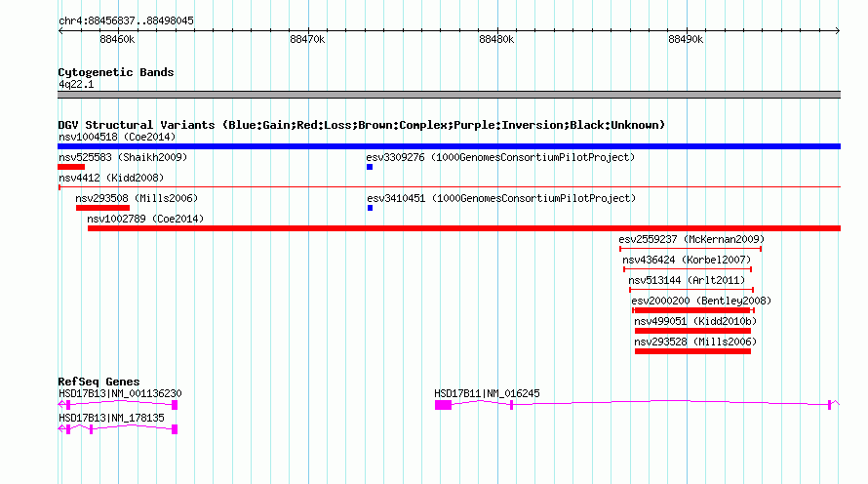868x484 pixels.
Task: Click the right-end exon of HSD17B13 NM_178135
Action: 175,429
